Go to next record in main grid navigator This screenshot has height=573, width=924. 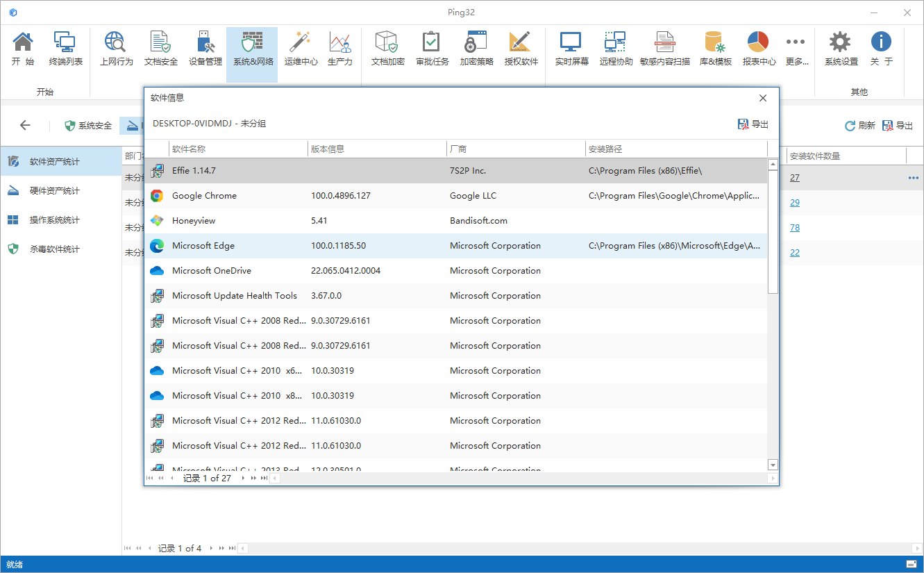(212, 548)
